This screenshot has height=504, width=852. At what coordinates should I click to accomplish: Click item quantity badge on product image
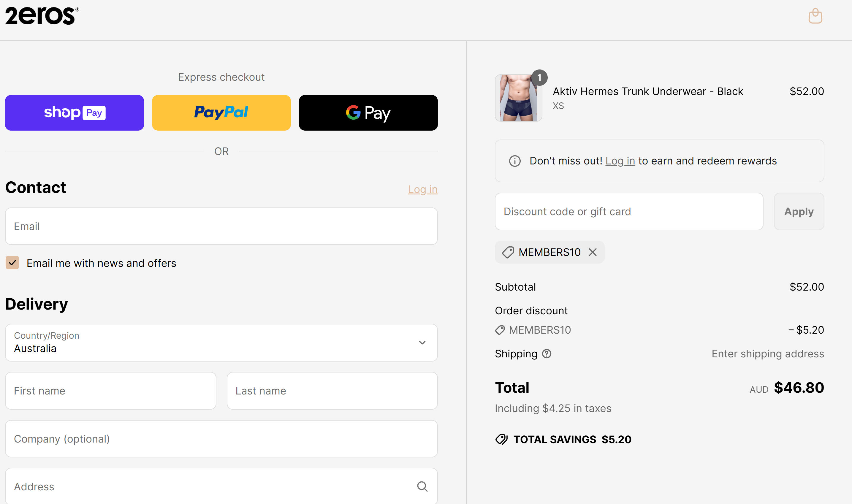click(539, 77)
